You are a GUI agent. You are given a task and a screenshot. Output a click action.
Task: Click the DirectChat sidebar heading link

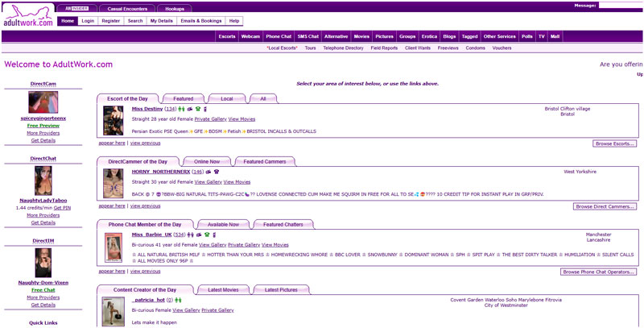tap(43, 158)
